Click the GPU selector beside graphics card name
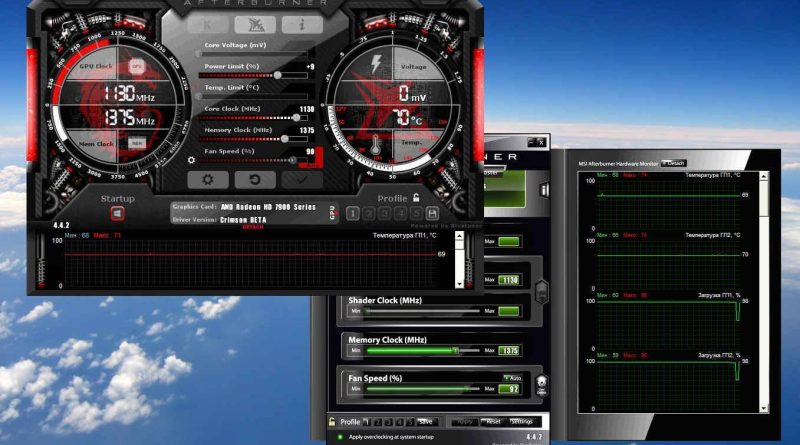 (332, 212)
